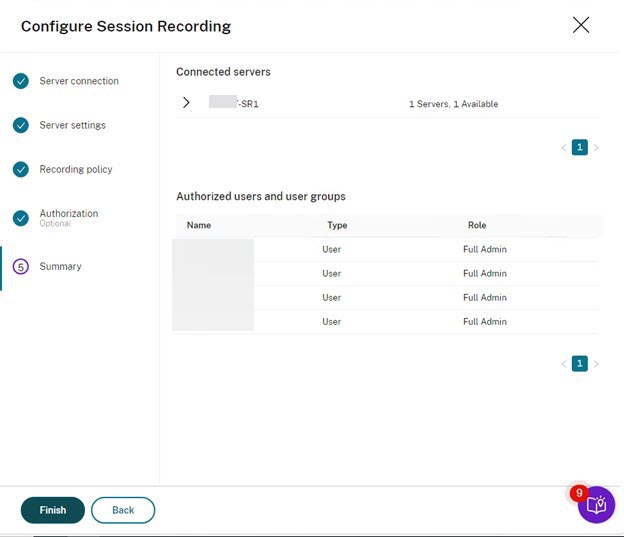
Task: Click the red 9 notification badge
Action: tap(579, 493)
